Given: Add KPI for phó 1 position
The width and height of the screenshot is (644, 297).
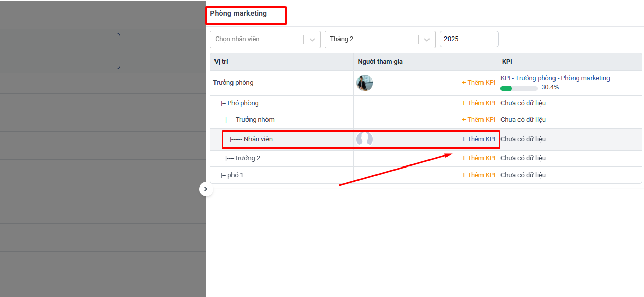Looking at the screenshot, I should click(478, 175).
